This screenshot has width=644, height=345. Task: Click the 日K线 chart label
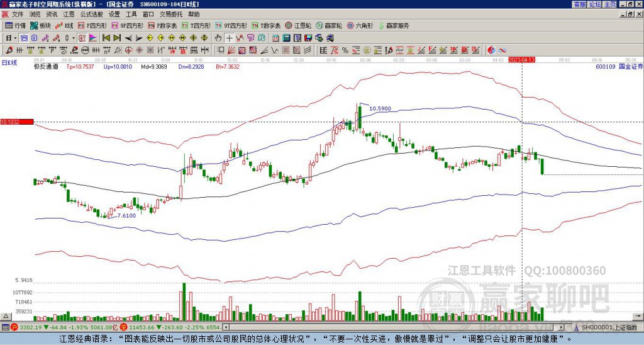(9, 62)
